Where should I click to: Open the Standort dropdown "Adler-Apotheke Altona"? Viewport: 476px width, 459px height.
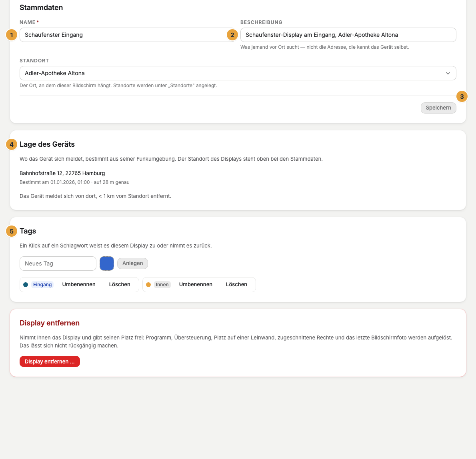(x=238, y=73)
